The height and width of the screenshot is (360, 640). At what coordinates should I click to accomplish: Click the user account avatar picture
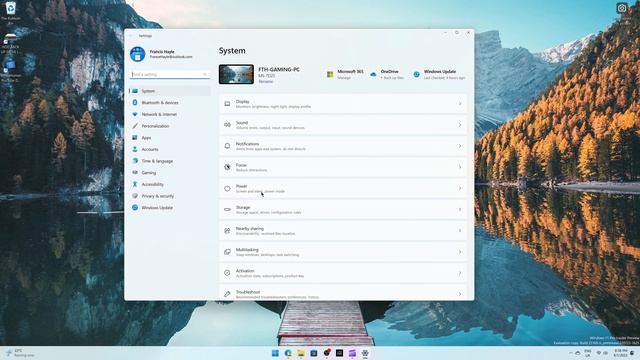138,54
